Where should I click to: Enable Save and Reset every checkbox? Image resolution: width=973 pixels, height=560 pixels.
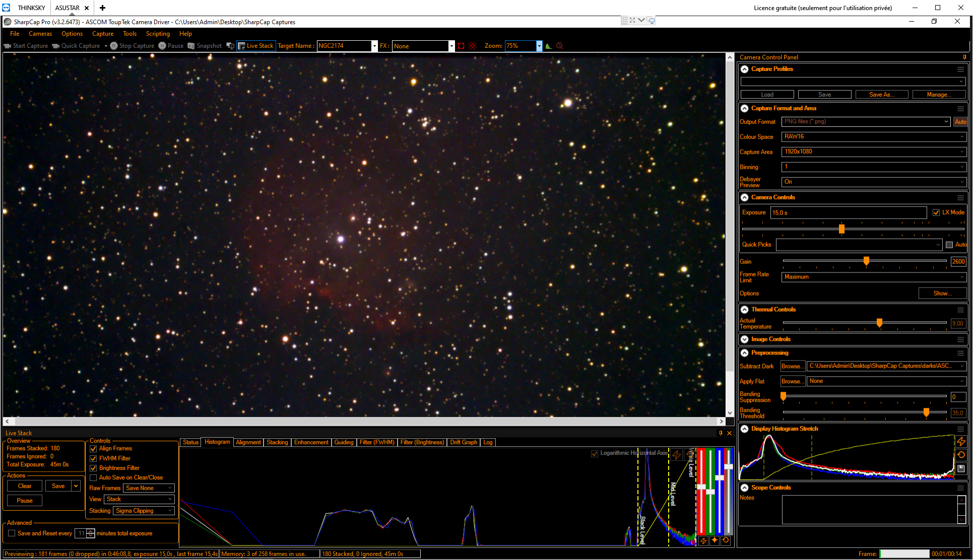[x=12, y=533]
